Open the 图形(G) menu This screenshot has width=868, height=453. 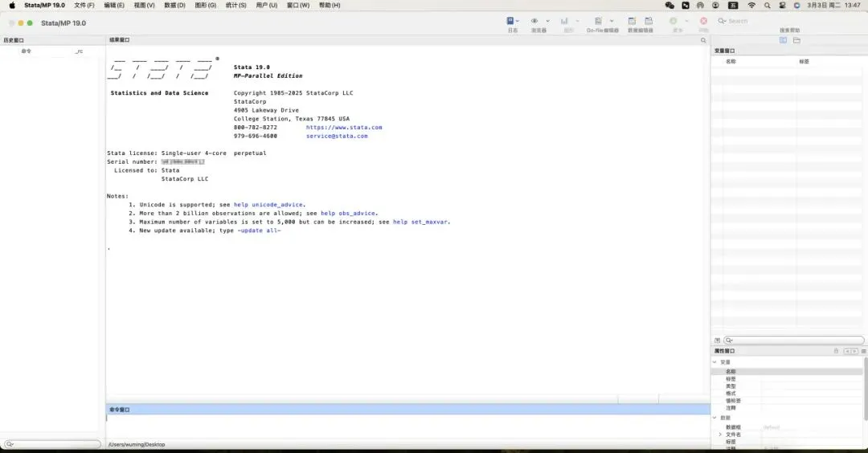[206, 5]
